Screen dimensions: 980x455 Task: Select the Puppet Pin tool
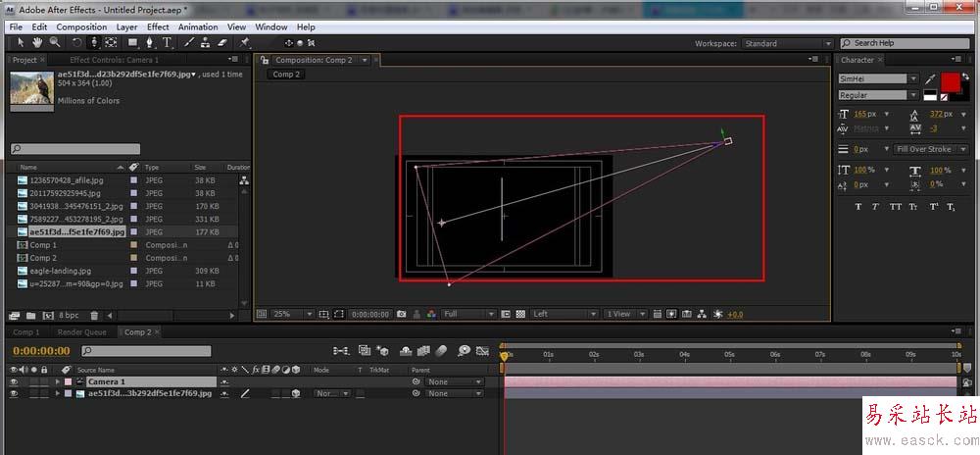[244, 42]
